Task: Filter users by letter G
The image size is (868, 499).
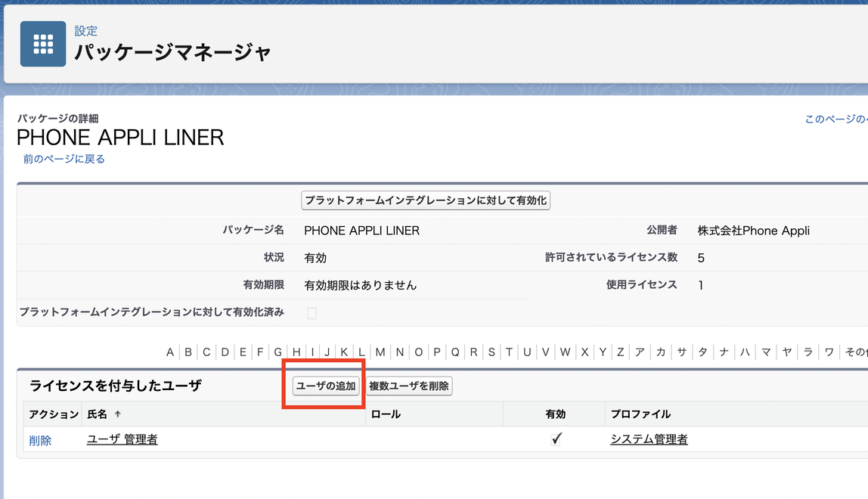Action: (278, 352)
